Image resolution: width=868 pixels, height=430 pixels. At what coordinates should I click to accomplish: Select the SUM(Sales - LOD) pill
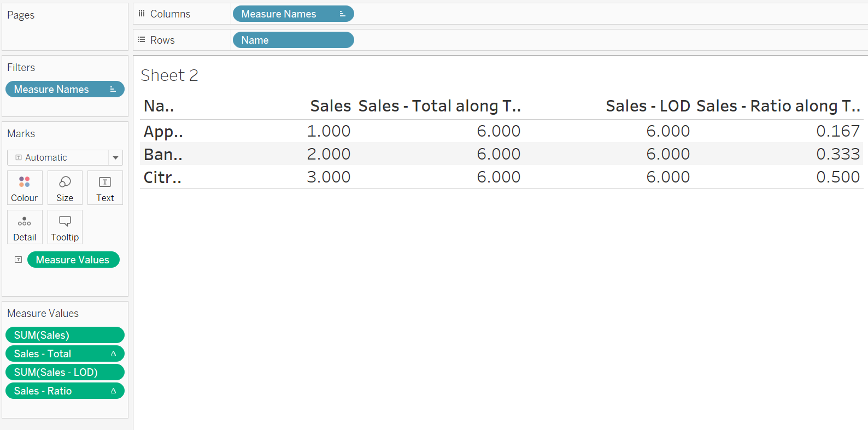pos(64,372)
